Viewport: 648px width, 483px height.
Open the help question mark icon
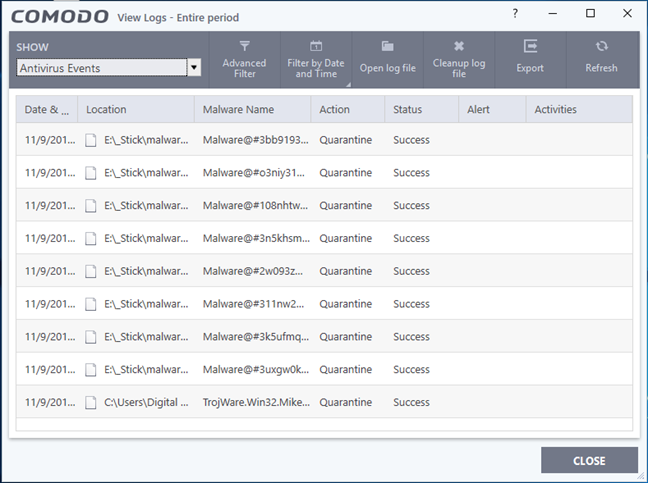coord(515,14)
